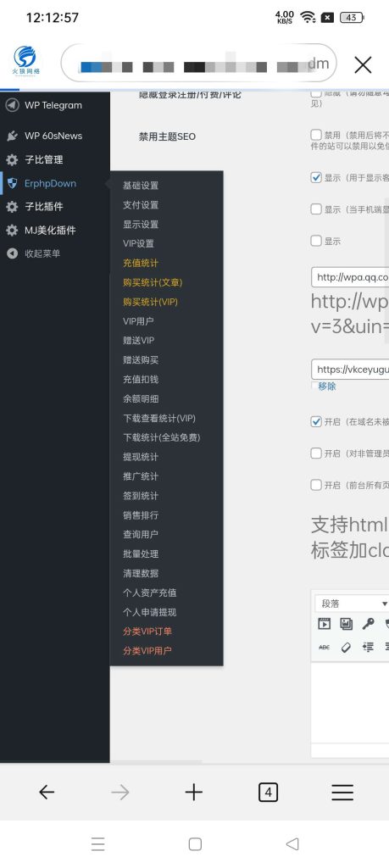Check the standalone 显示 checkbox
This screenshot has height=868, width=389.
pos(316,241)
